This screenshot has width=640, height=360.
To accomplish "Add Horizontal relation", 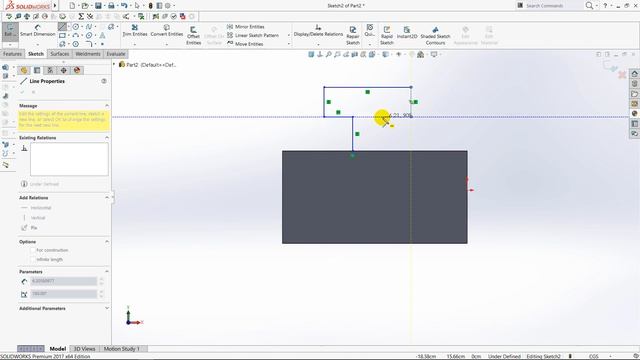I will pos(37,208).
